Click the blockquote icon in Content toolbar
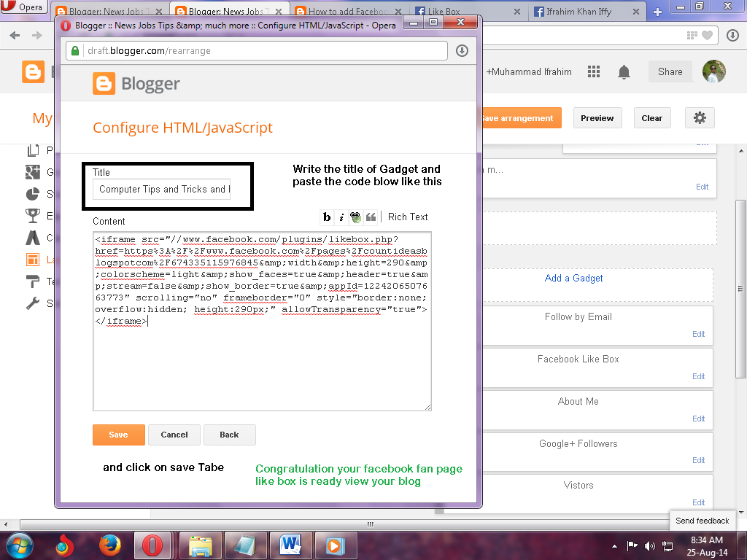This screenshot has width=747, height=560. 371,217
